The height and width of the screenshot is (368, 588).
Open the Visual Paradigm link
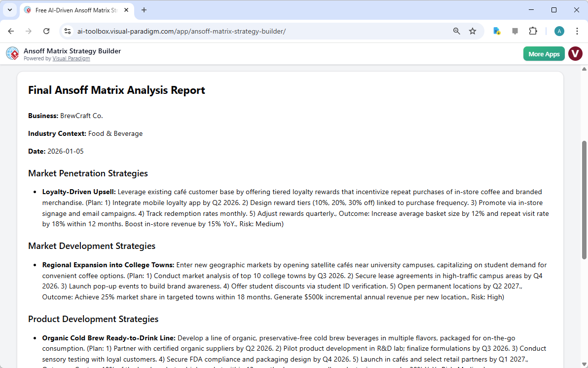tap(71, 59)
